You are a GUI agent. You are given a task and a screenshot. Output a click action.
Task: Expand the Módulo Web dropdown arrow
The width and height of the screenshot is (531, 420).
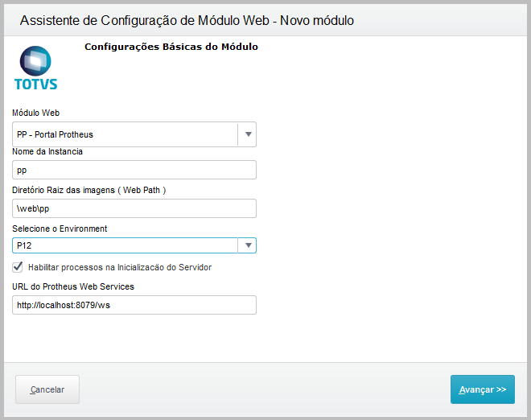tap(248, 134)
